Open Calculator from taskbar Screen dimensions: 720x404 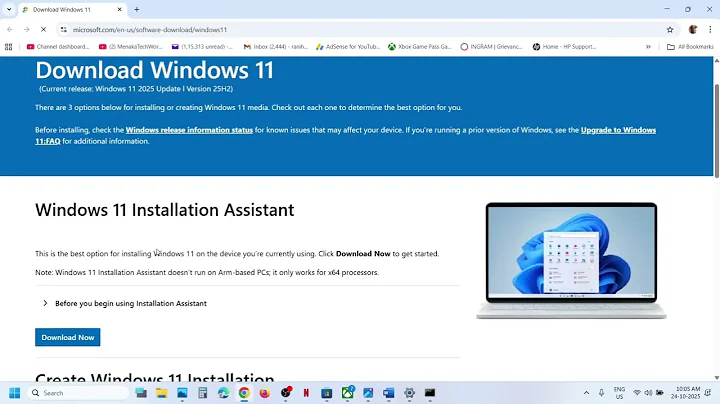(x=202, y=393)
